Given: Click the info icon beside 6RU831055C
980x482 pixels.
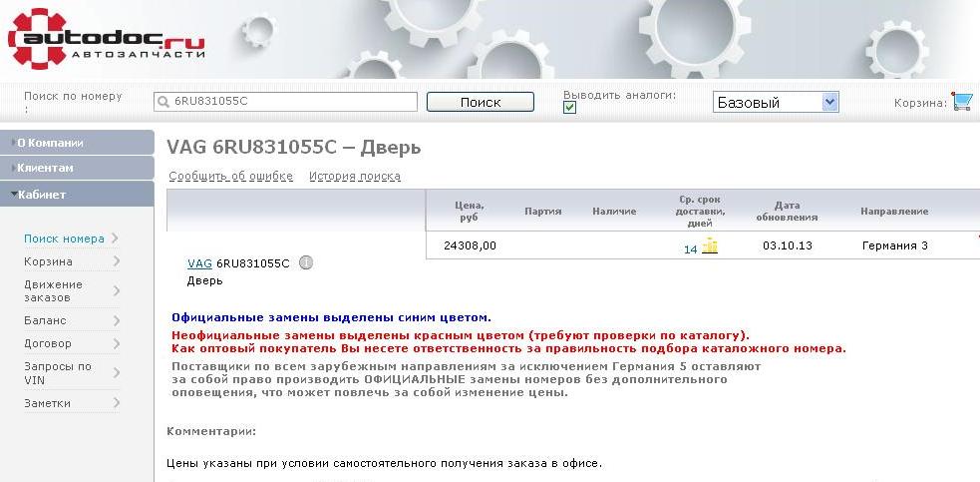Looking at the screenshot, I should coord(306,263).
